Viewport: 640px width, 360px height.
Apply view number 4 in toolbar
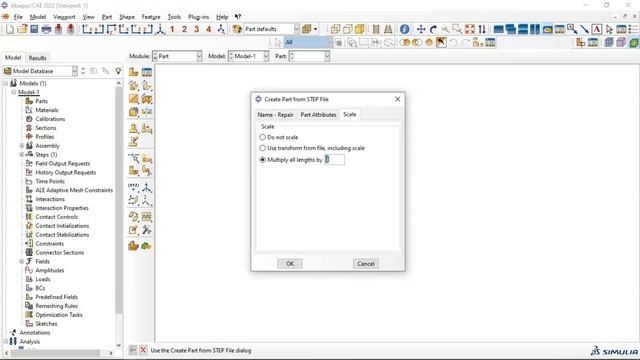pos(209,29)
